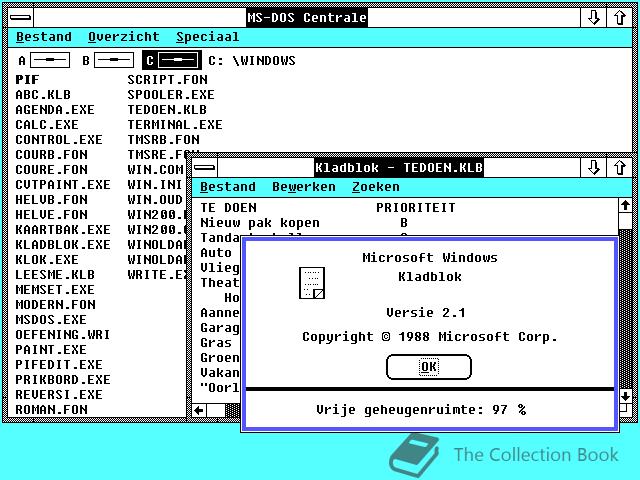Select PRIKBORD.EXE in file list

(63, 380)
